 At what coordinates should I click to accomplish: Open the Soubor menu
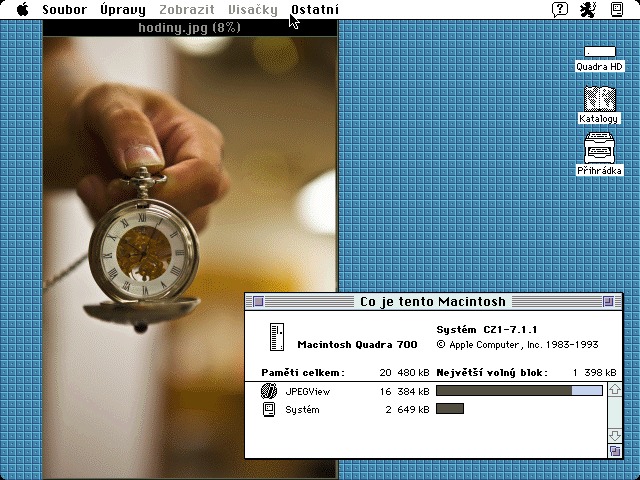pyautogui.click(x=64, y=10)
